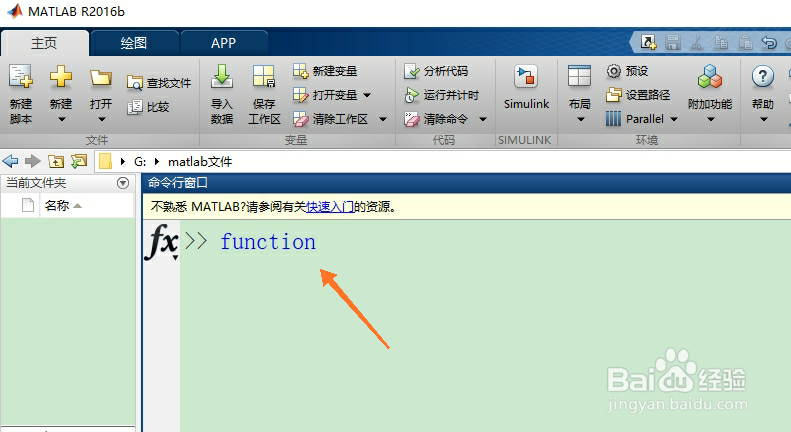Click Compare (比较) files
791x432 pixels.
pyautogui.click(x=148, y=106)
